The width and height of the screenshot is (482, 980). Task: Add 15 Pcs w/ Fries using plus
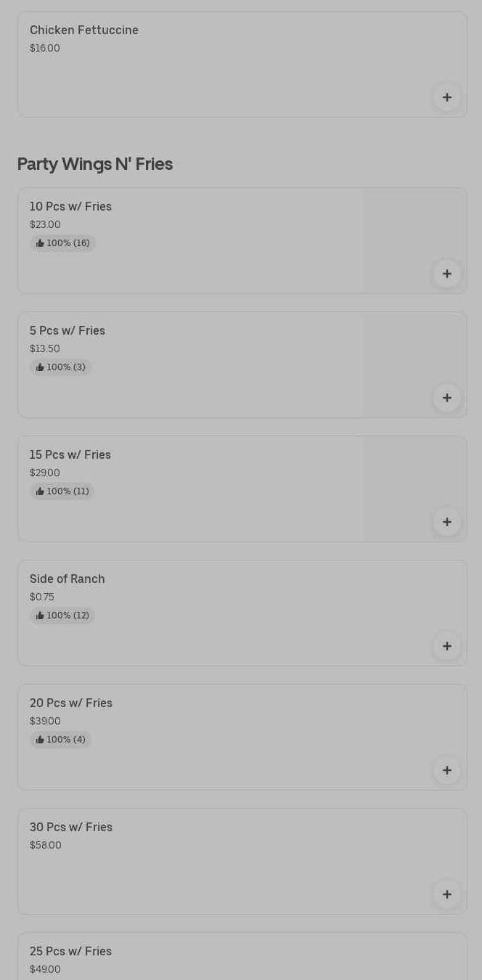[x=446, y=522]
